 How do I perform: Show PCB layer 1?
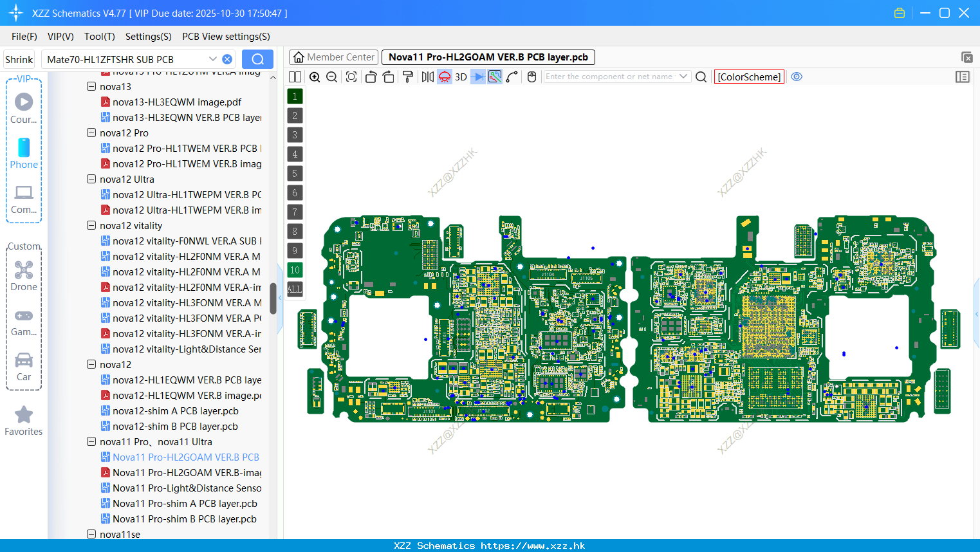pyautogui.click(x=295, y=97)
